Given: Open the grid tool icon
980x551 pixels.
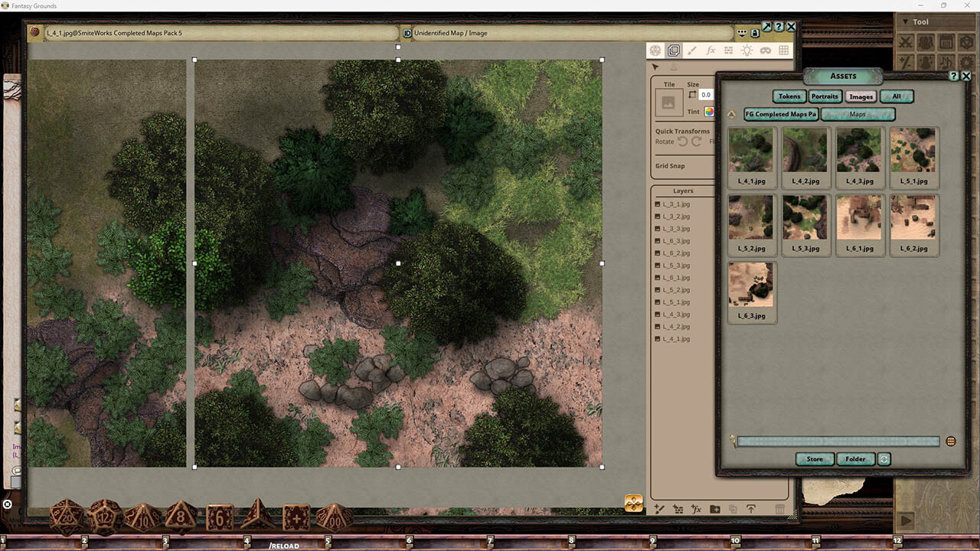Looking at the screenshot, I should (x=785, y=51).
